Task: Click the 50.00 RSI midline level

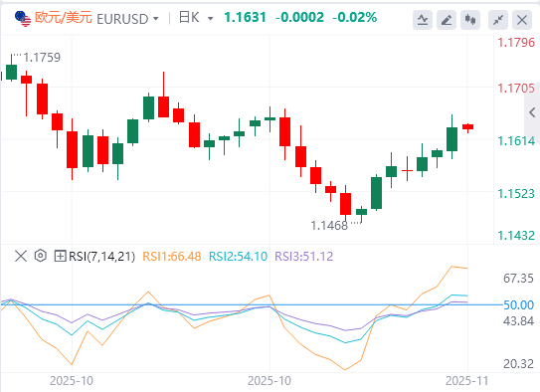Action: pos(518,304)
